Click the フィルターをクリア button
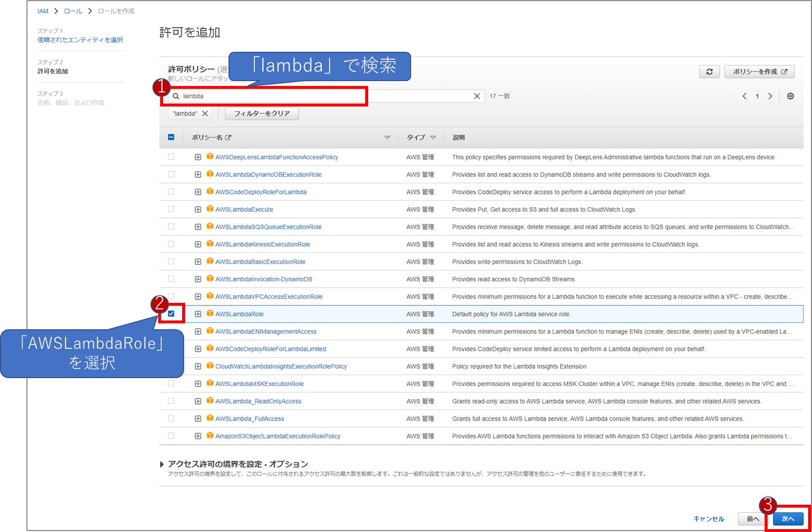 [x=262, y=113]
